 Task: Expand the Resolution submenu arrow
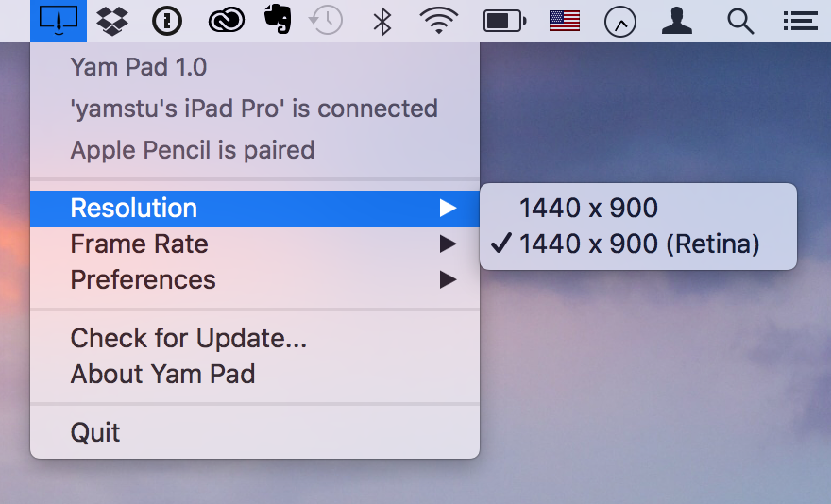pos(448,208)
